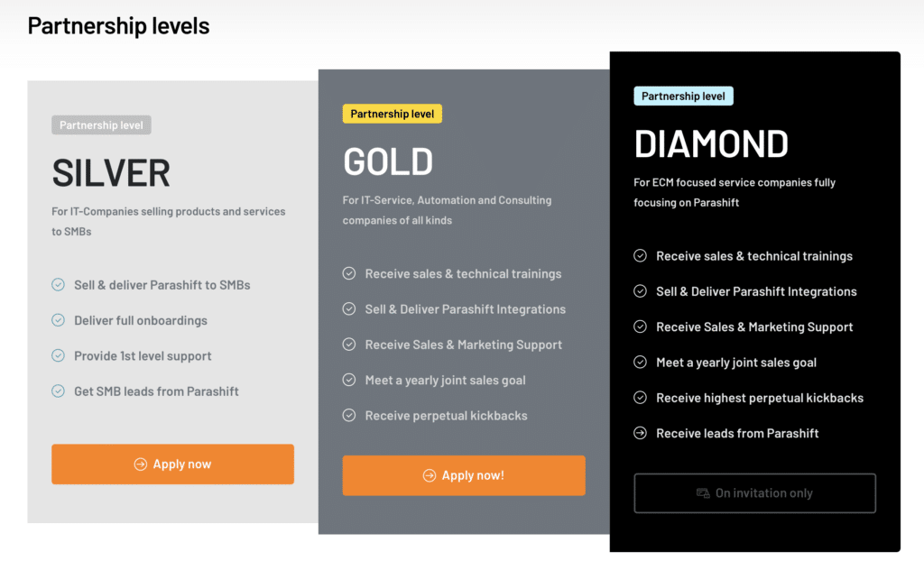Viewport: 924px width, 561px height.
Task: Click the light blue Partnership level badge
Action: tap(683, 97)
